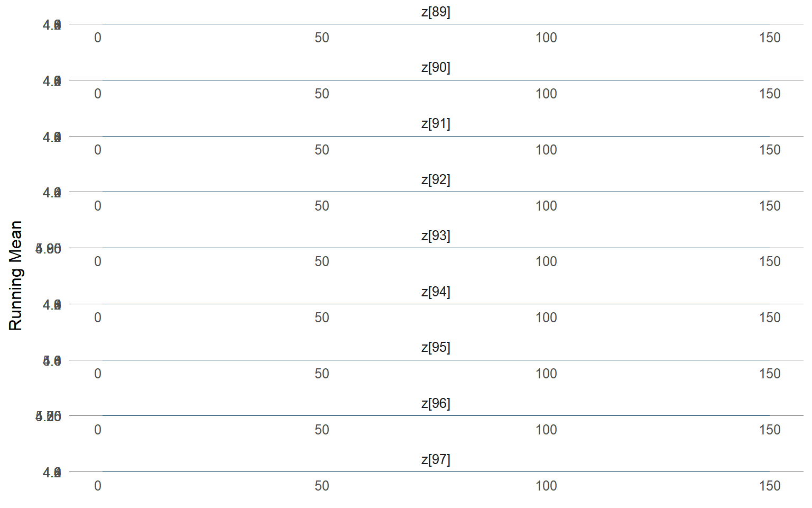Select the 100 tick label below z[93]
The image size is (812, 508).
[546, 262]
